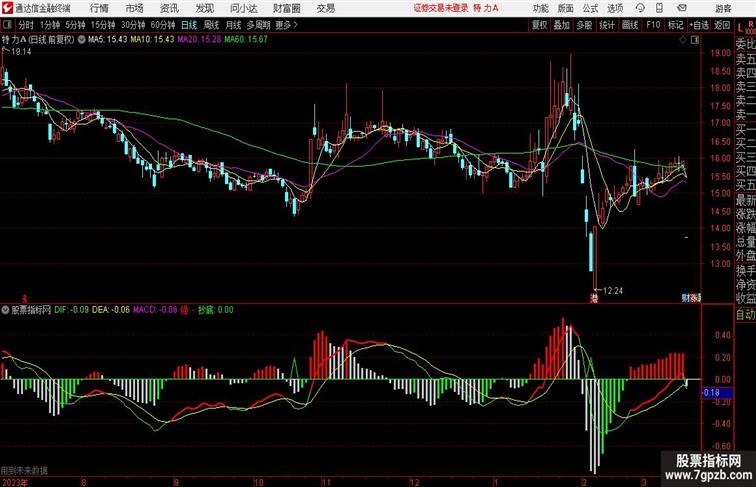Image resolution: width=756 pixels, height=487 pixels.
Task: Click the MA10: 15.43 label
Action: [152, 40]
